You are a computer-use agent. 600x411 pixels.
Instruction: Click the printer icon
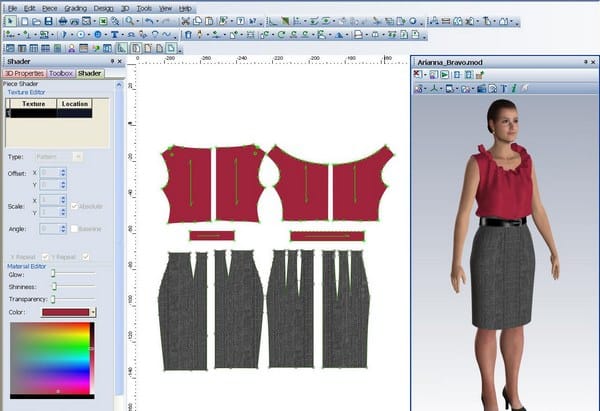point(63,21)
